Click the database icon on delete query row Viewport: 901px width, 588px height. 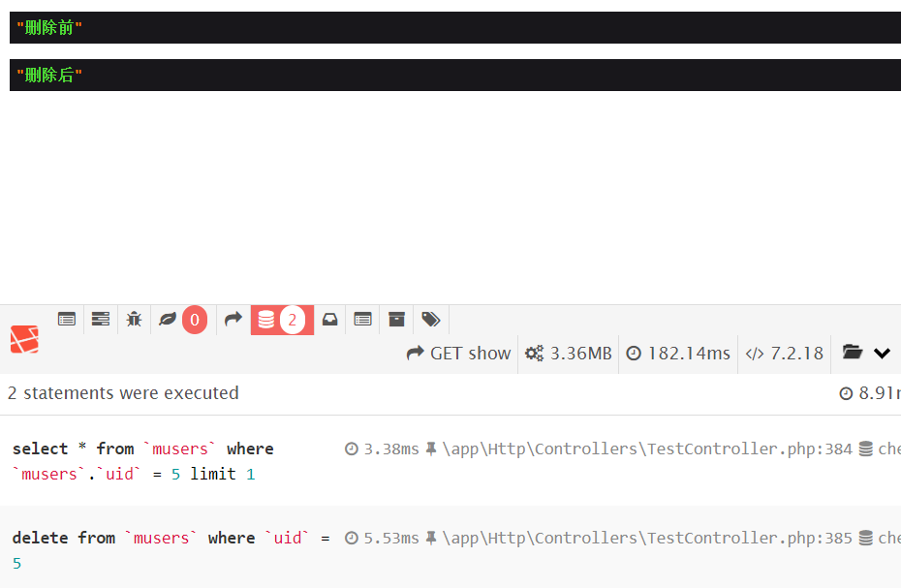tap(866, 538)
